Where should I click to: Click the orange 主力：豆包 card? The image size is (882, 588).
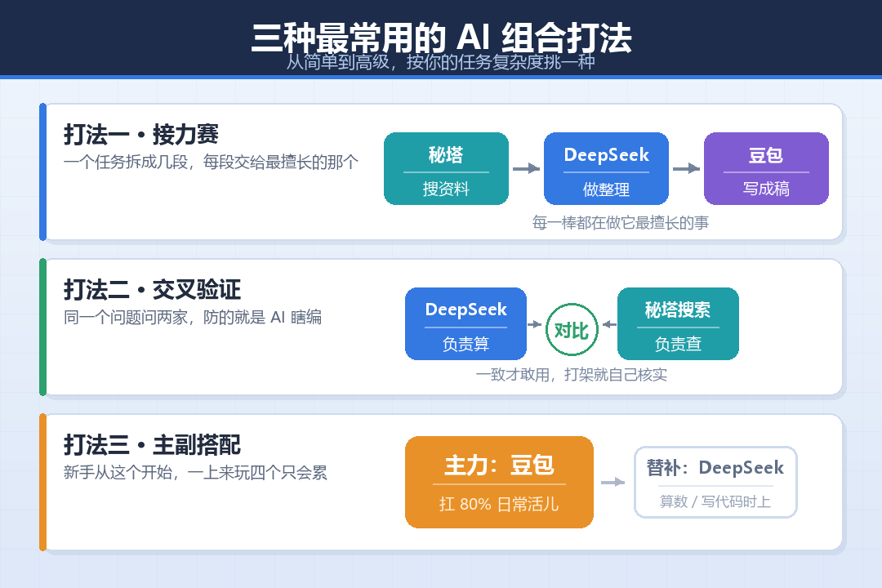click(x=500, y=482)
